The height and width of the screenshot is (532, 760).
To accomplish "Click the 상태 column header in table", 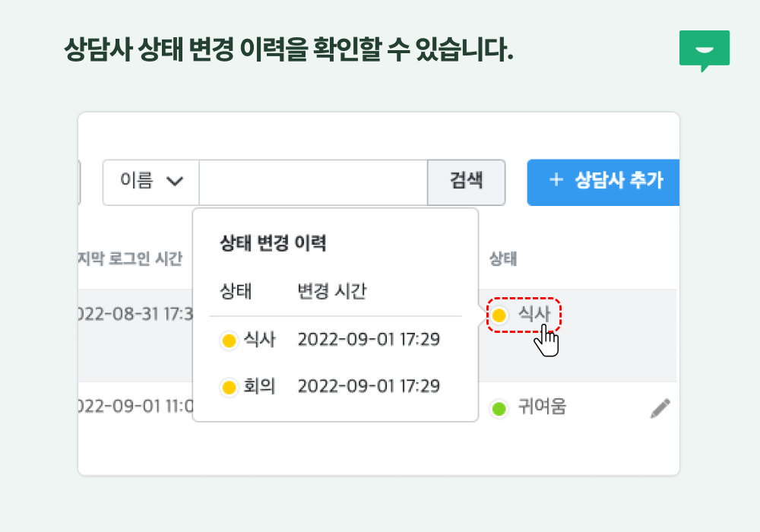I will (x=503, y=258).
